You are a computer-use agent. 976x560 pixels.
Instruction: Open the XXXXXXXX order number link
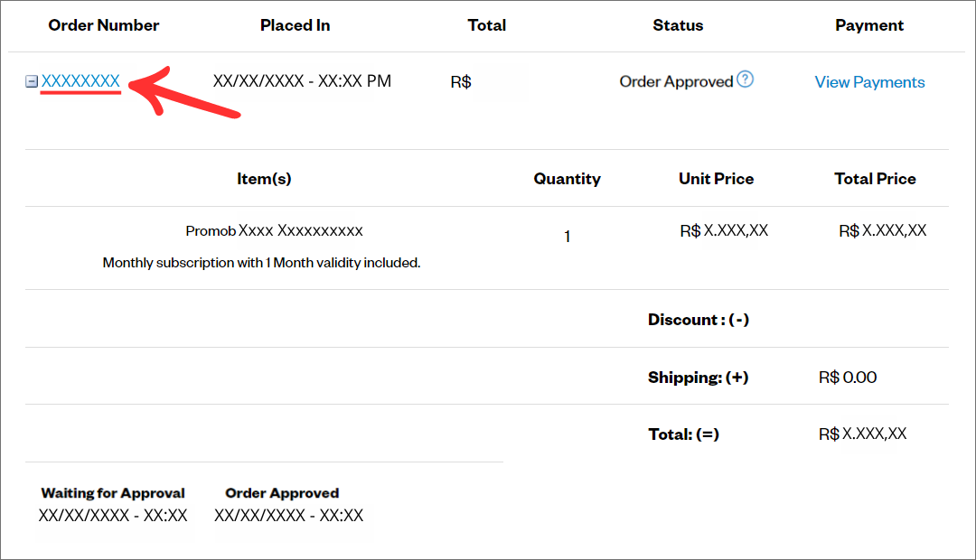(x=80, y=81)
